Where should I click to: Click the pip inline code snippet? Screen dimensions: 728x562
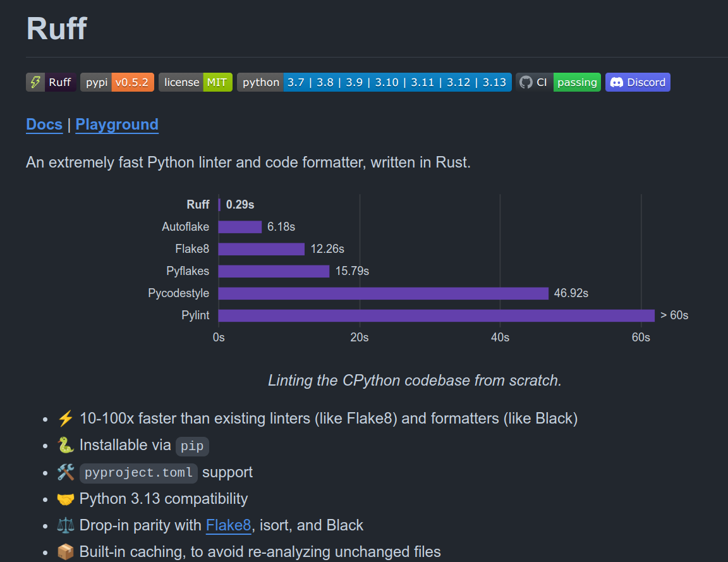[x=192, y=446]
